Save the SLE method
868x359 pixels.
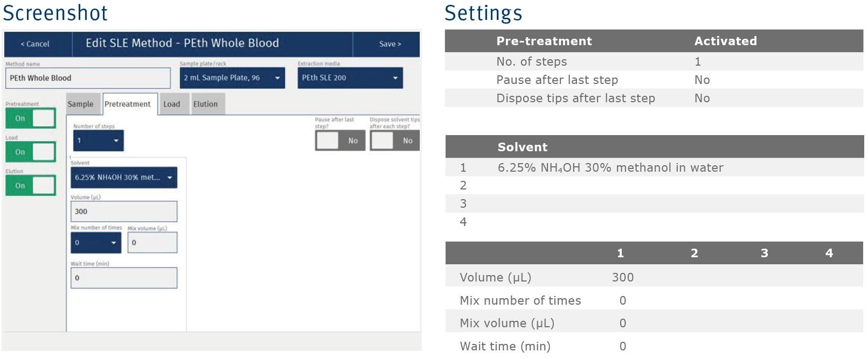[x=390, y=44]
